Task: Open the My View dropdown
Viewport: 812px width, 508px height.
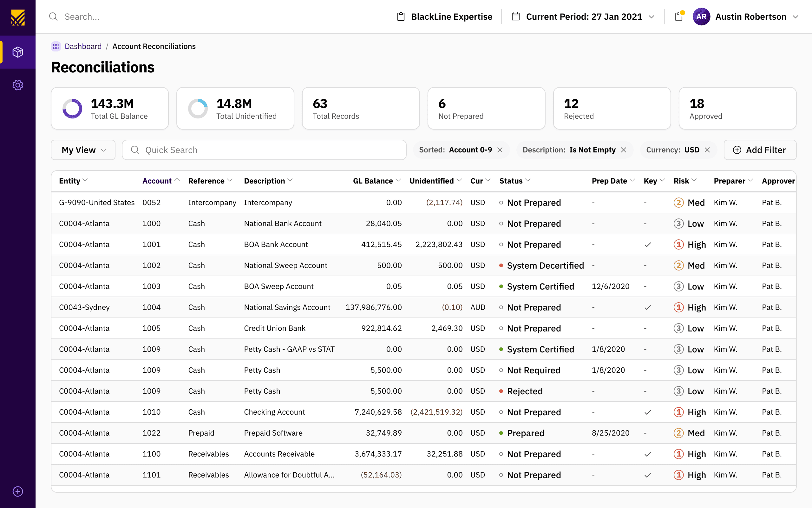Action: pyautogui.click(x=83, y=150)
